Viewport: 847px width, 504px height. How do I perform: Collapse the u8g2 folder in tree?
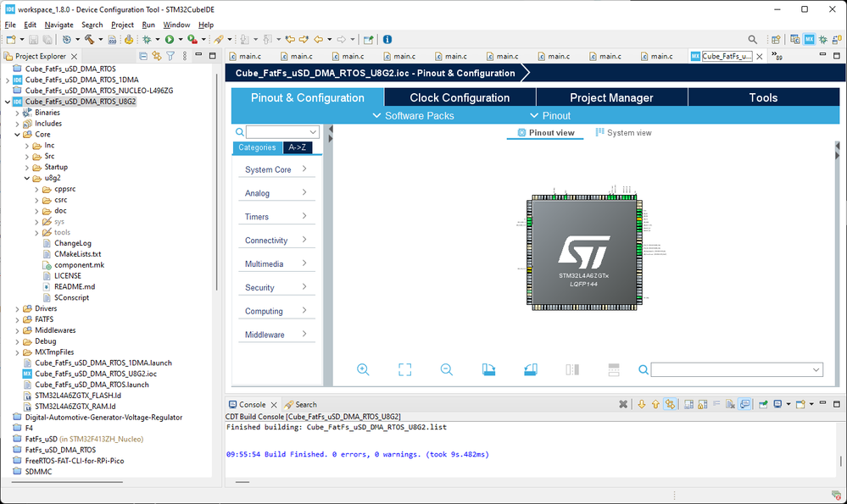[x=27, y=178]
